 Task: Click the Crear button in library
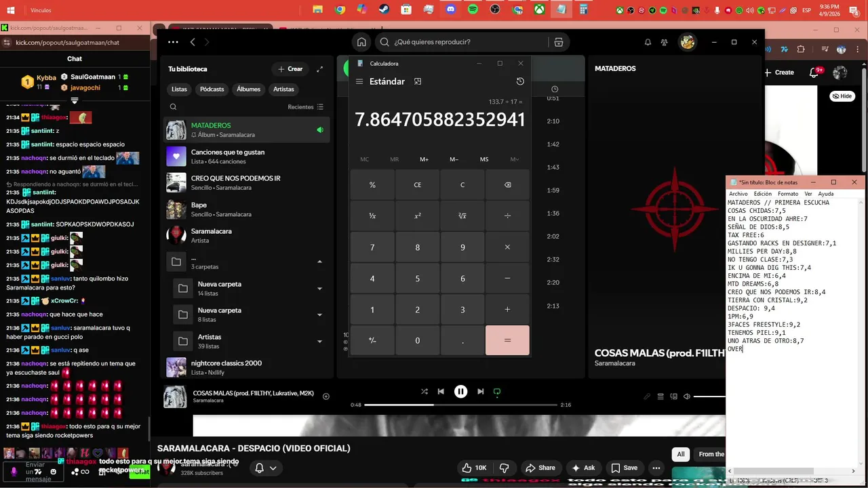tap(290, 69)
